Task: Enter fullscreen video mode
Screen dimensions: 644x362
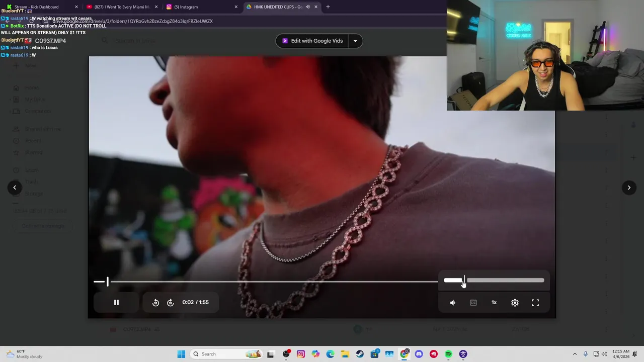Action: tap(535, 302)
